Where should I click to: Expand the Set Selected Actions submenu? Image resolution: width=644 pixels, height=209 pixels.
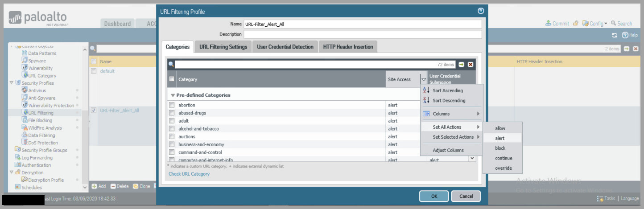pyautogui.click(x=451, y=137)
